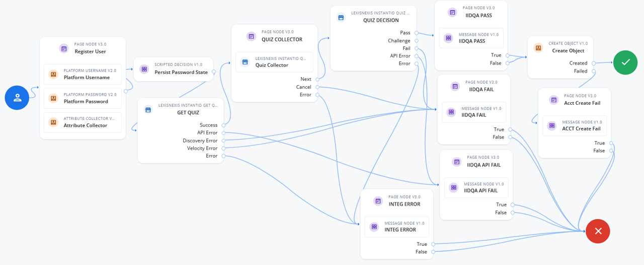644x265 pixels.
Task: Select the IIDQA API FAIL page title
Action: pos(484,165)
